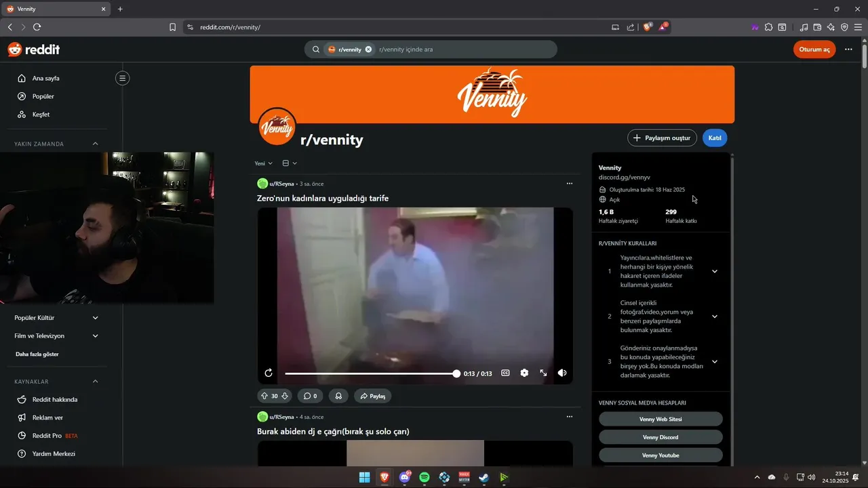Screen dimensions: 868x488
Task: Give award to the Zero'nun post
Action: [x=338, y=396]
